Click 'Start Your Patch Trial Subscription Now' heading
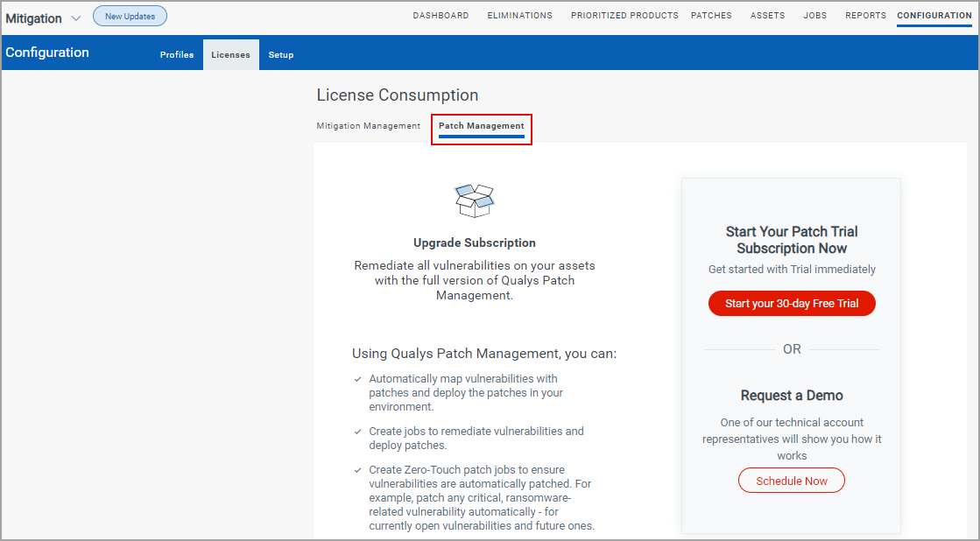 point(792,240)
